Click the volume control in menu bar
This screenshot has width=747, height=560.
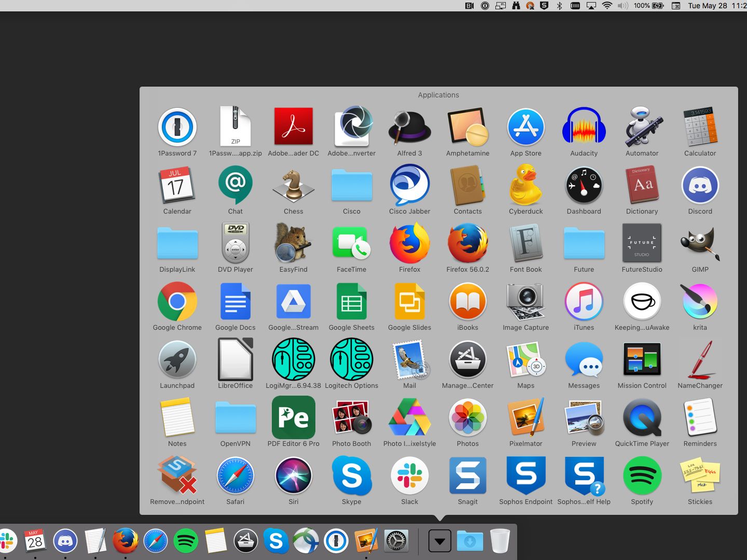coord(622,6)
